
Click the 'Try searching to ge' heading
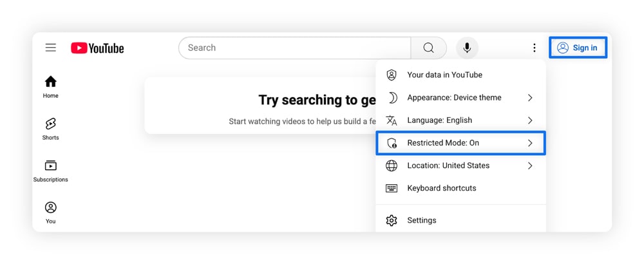point(317,100)
